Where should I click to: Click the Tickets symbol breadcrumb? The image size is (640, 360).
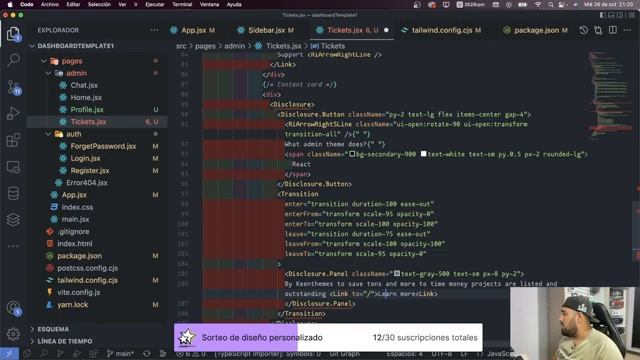coord(328,46)
